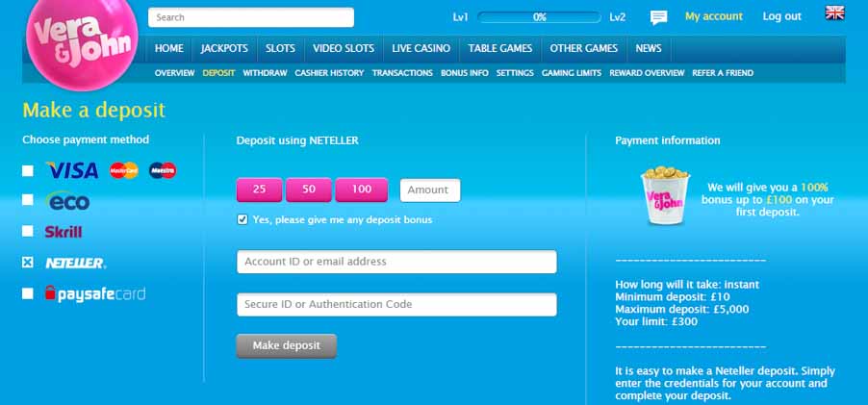Open the OTHER GAMES menu
This screenshot has height=405, width=868.
point(583,49)
